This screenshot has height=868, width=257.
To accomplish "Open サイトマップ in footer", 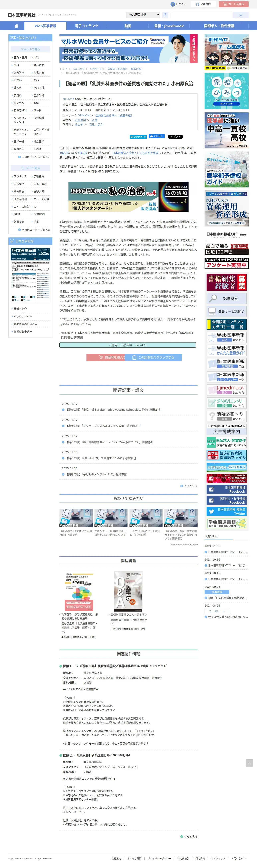I will pos(218,859).
